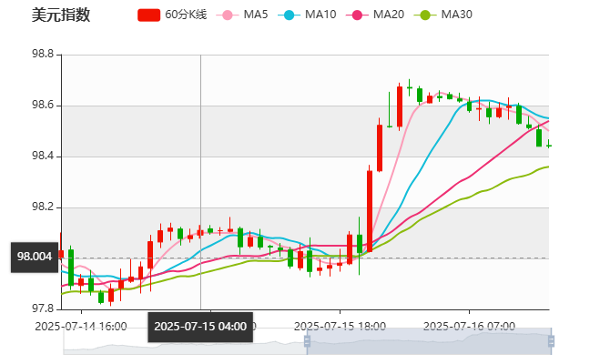
Task: Click the selected range in data zoom bar
Action: pyautogui.click(x=429, y=341)
